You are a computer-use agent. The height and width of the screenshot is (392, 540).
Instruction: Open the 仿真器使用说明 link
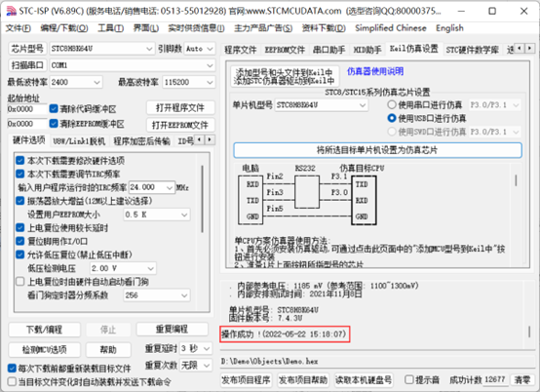(375, 71)
